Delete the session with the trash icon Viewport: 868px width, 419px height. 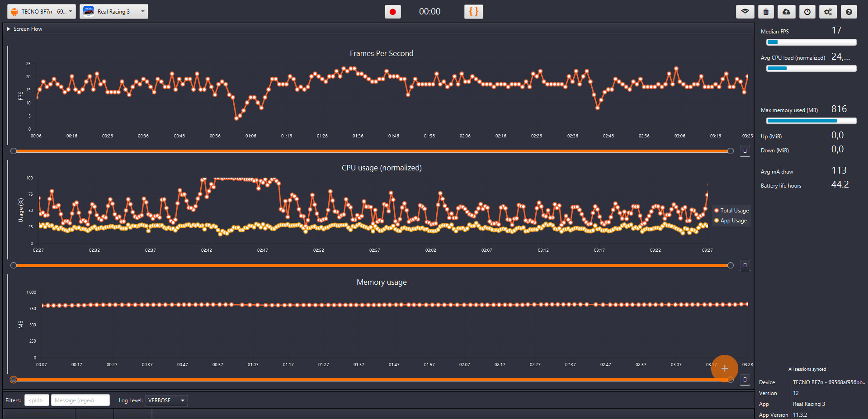pos(766,12)
